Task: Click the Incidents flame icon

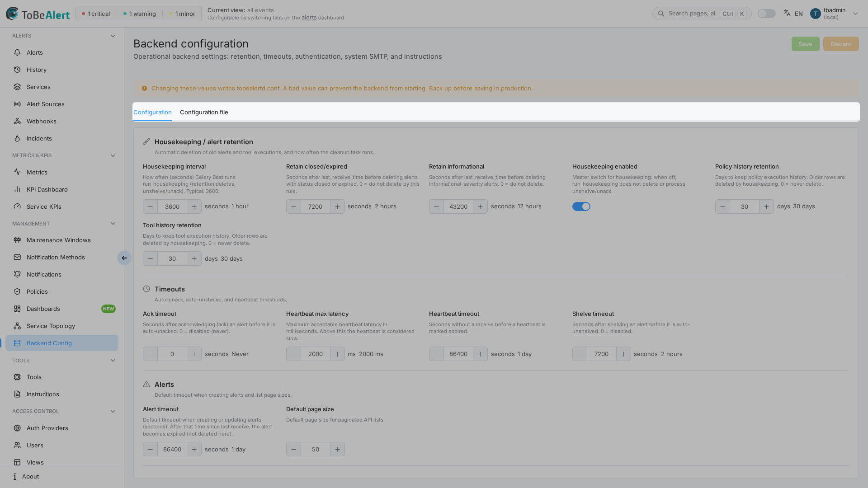Action: click(x=17, y=138)
